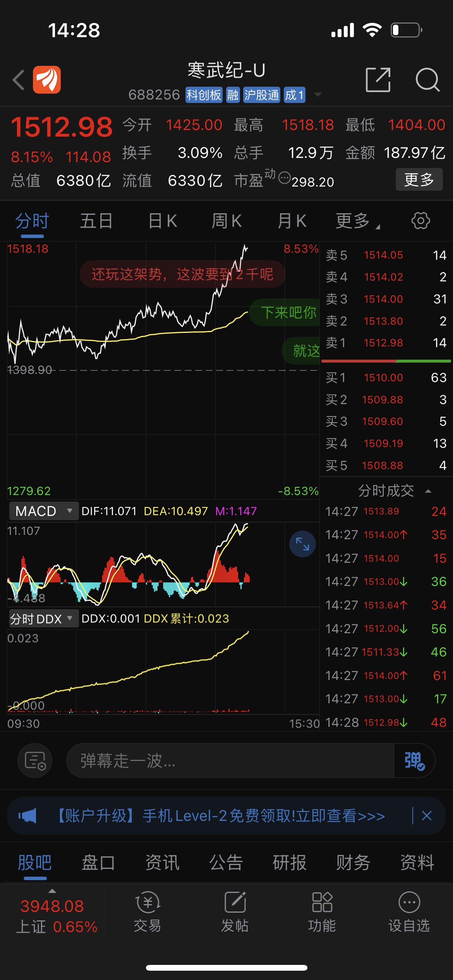
Task: Tap the P/E info face icon
Action: pyautogui.click(x=285, y=178)
